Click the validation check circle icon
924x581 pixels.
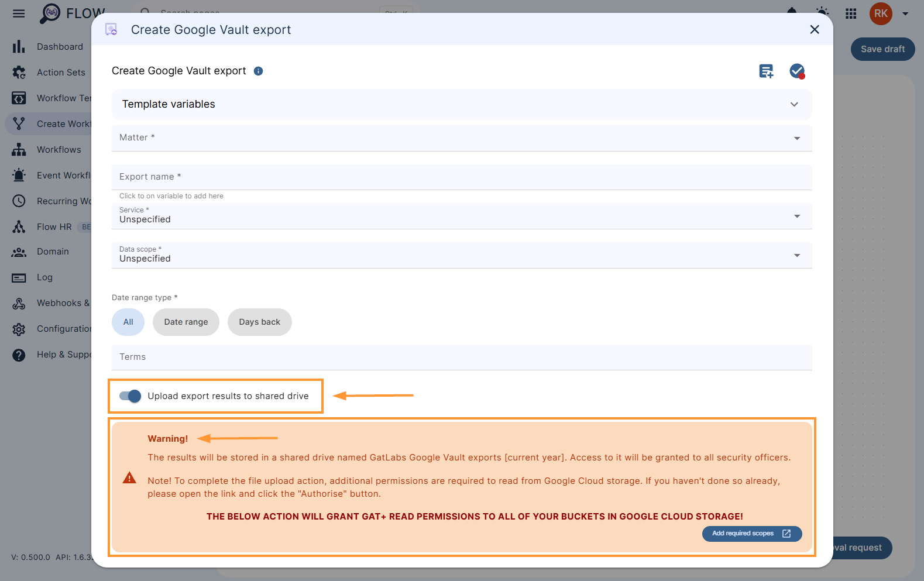click(797, 71)
